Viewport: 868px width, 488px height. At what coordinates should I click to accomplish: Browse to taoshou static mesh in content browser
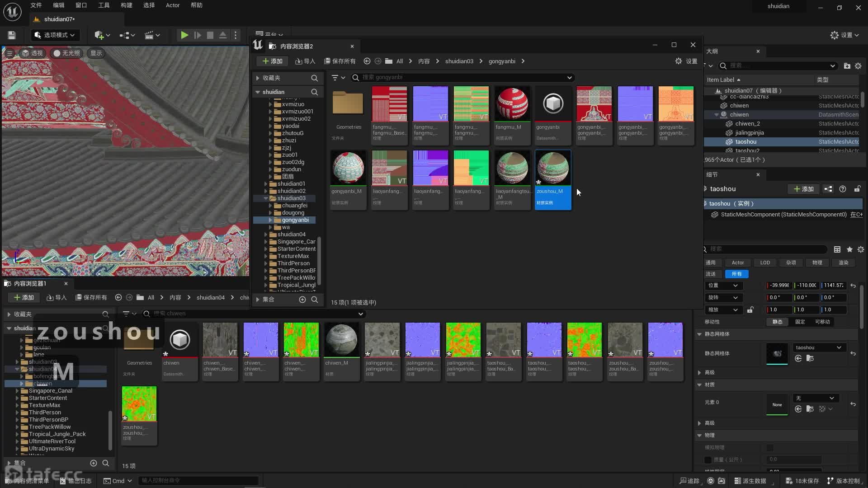click(x=810, y=358)
